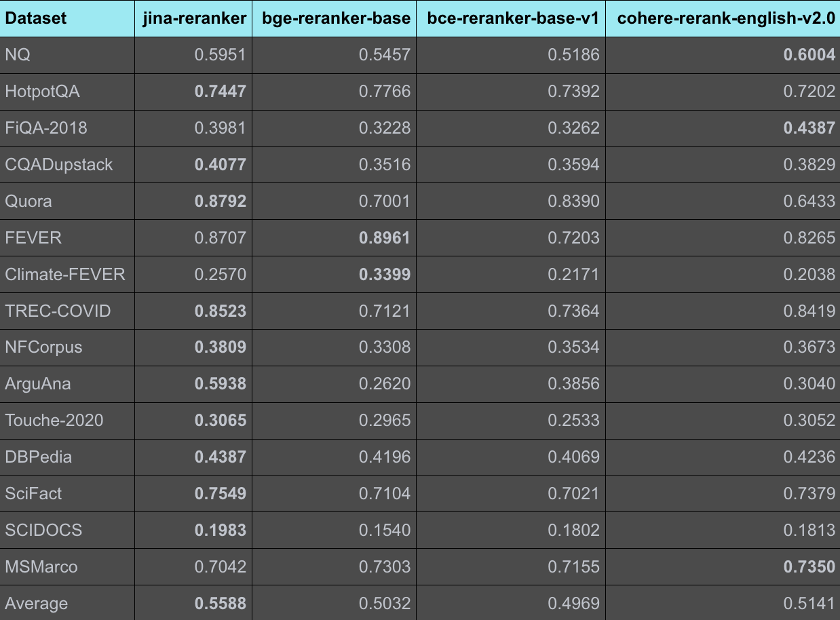Screen dimensions: 840x620
Task: Click the DBPedia row label
Action: coord(39,457)
